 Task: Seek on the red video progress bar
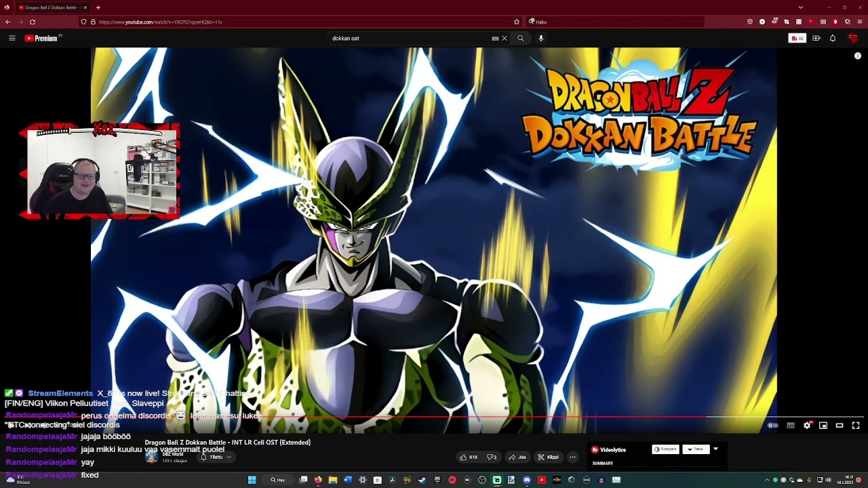[434, 418]
